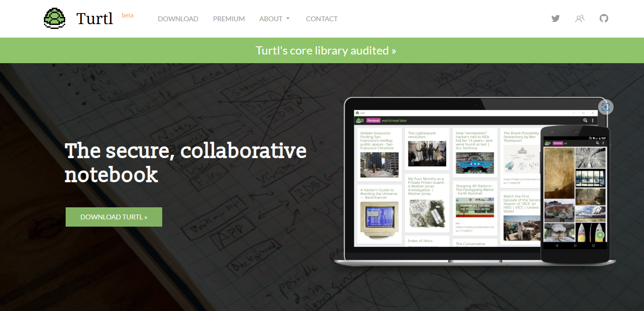Screen dimensions: 644x311
Task: Click the Turtl logo inside laptop app header
Action: (360, 121)
